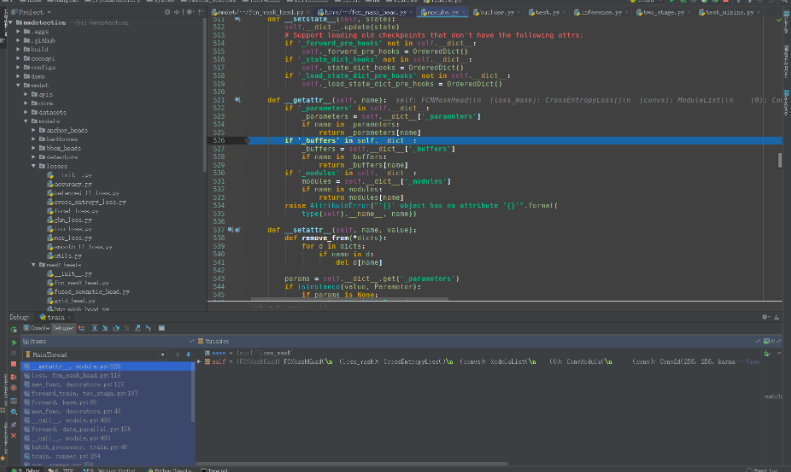Move to next frame down arrow
The height and width of the screenshot is (472, 791).
tap(186, 354)
